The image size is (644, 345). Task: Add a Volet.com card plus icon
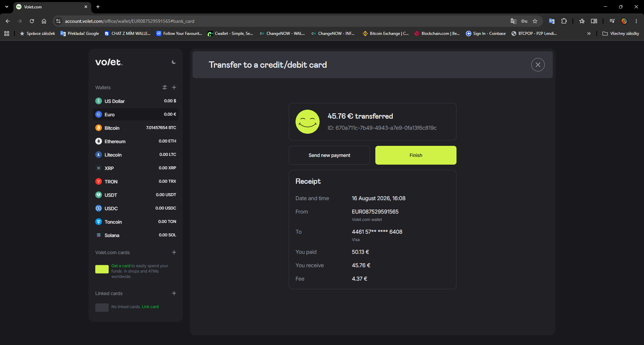coord(174,252)
